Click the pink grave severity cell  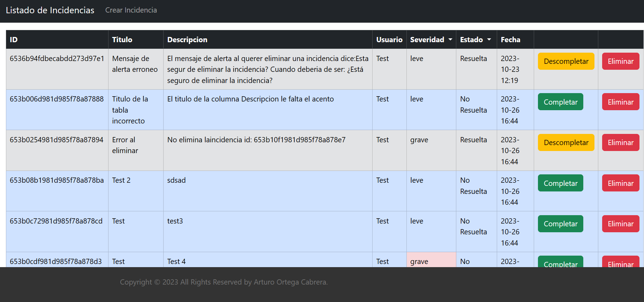tap(431, 260)
